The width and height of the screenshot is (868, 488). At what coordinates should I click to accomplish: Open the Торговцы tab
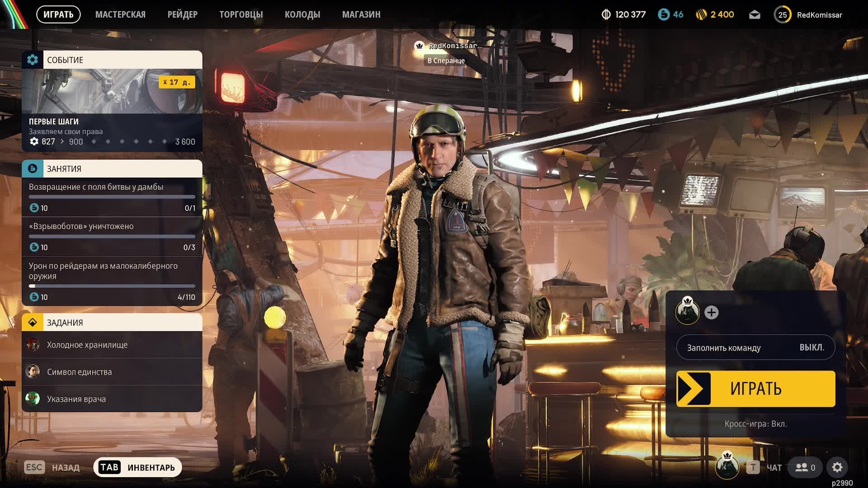pos(241,14)
